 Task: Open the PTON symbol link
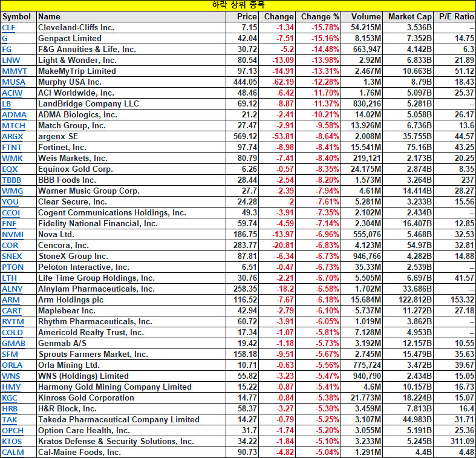click(13, 267)
